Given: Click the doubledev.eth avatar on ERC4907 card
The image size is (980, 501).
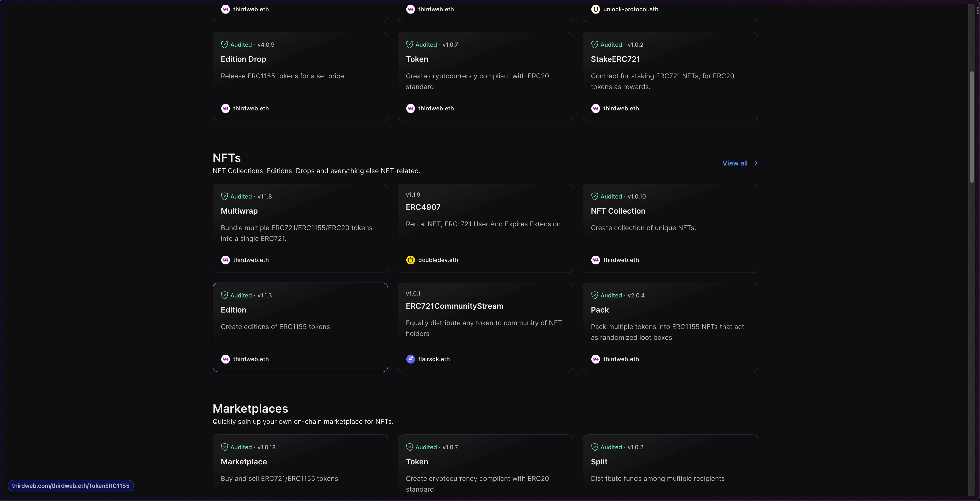Looking at the screenshot, I should [x=410, y=260].
